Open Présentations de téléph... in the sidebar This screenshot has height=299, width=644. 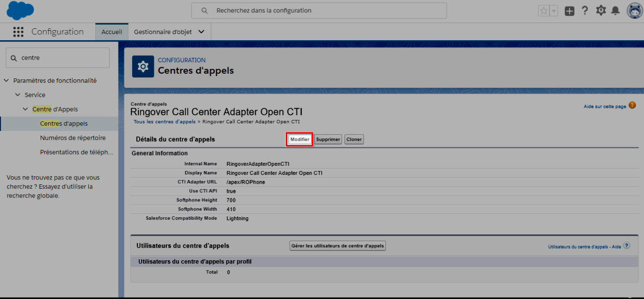76,152
